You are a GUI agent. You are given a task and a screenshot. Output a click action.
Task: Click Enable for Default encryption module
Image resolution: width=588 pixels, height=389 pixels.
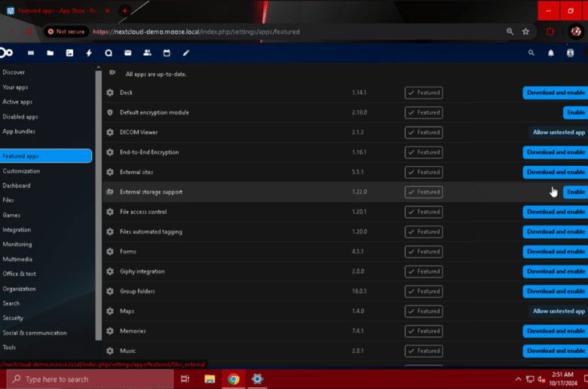click(x=576, y=112)
